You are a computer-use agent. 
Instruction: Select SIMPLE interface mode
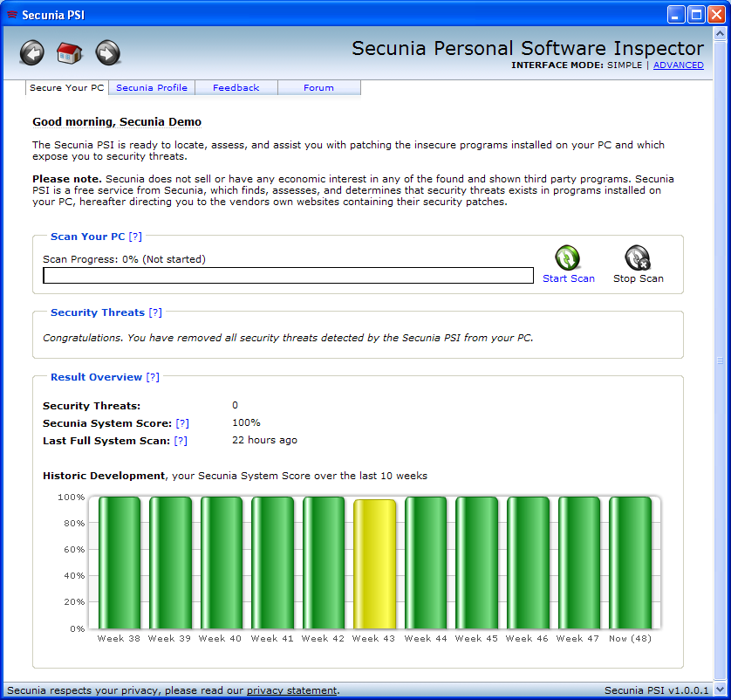point(625,65)
